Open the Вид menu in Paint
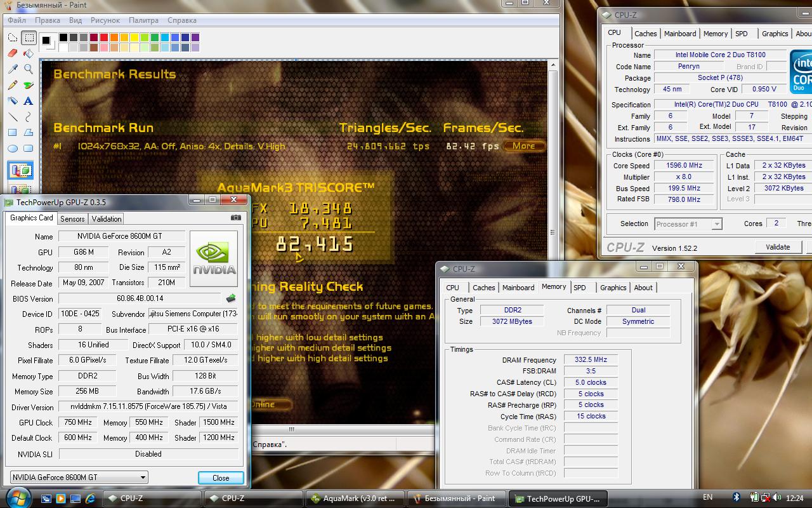812x508 pixels. [x=75, y=20]
